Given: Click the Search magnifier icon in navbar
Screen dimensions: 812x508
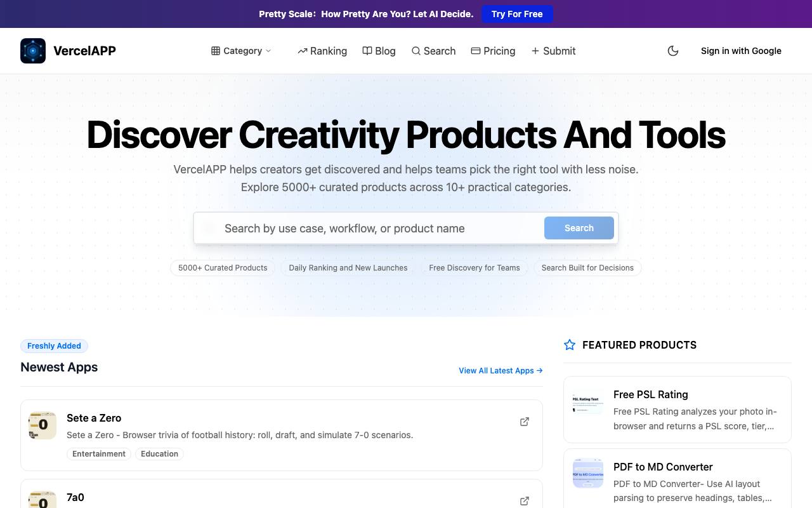Looking at the screenshot, I should 416,51.
